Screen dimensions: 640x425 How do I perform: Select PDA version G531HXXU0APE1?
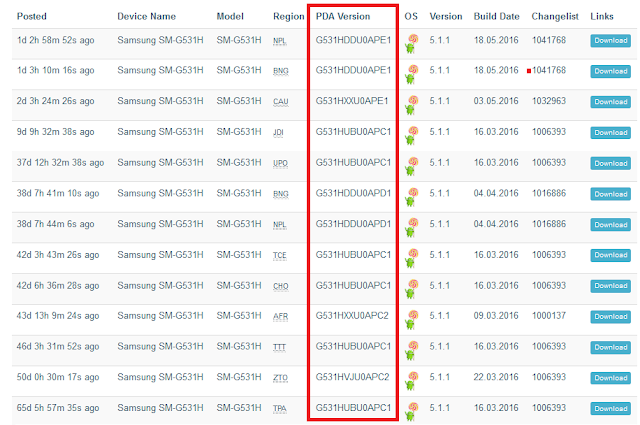(x=352, y=101)
